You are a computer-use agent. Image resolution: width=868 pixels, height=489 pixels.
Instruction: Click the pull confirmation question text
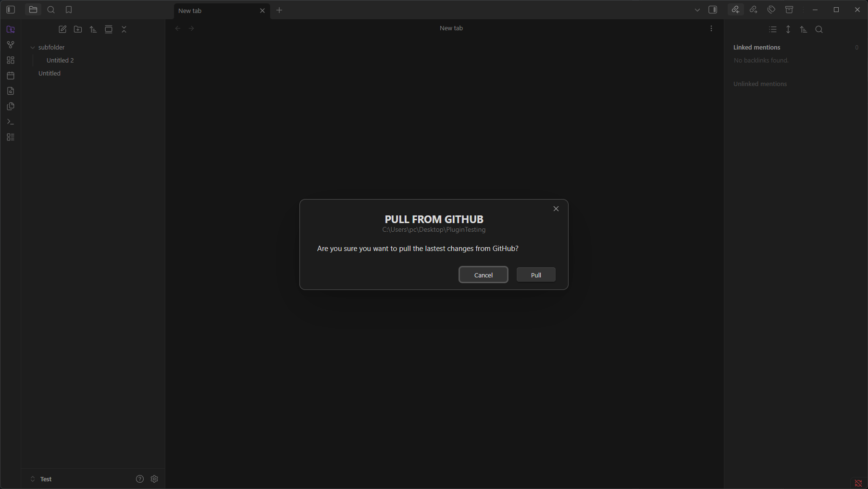click(418, 249)
